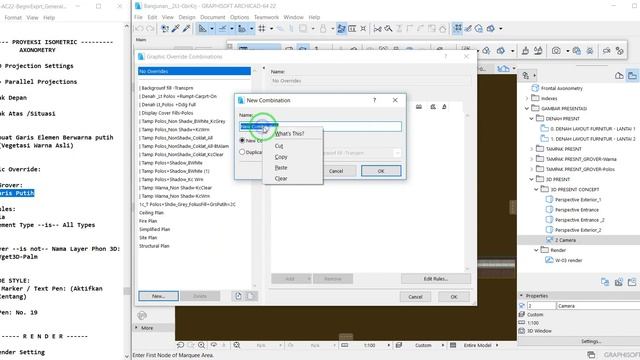Select 'Ceiling Plan' in combinations list
Viewport: 640px width, 360px height.
pyautogui.click(x=151, y=213)
